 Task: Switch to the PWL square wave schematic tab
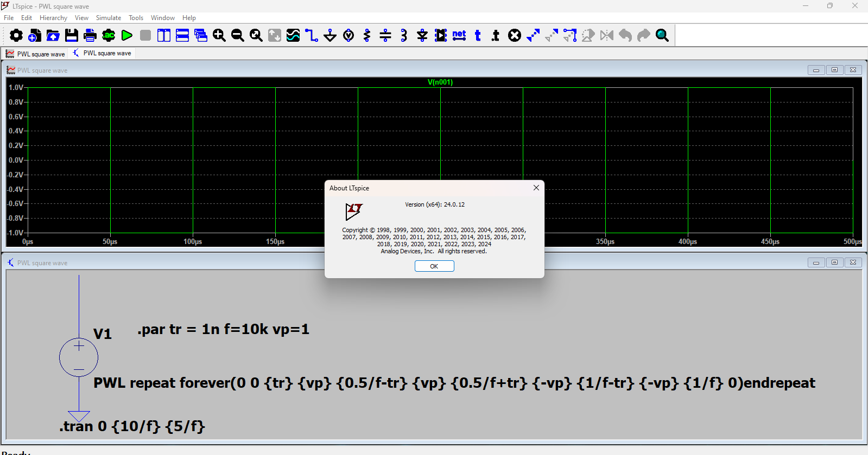[102, 53]
